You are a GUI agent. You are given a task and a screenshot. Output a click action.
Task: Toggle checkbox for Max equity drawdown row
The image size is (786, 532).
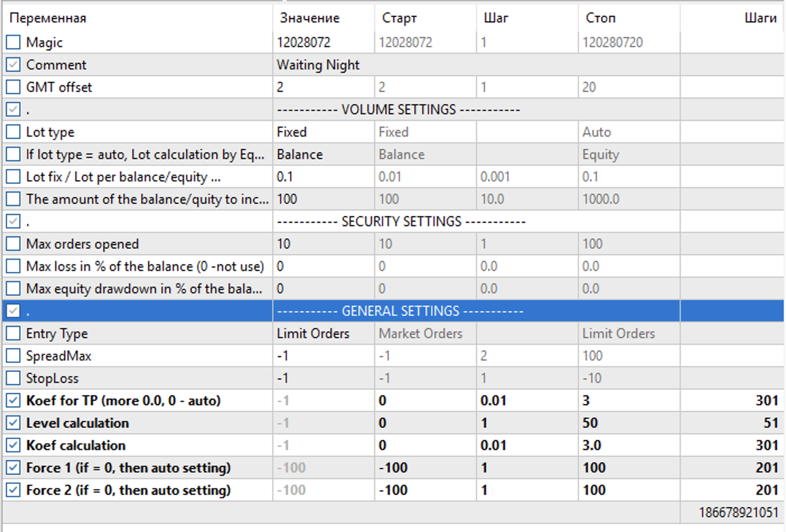pos(13,288)
